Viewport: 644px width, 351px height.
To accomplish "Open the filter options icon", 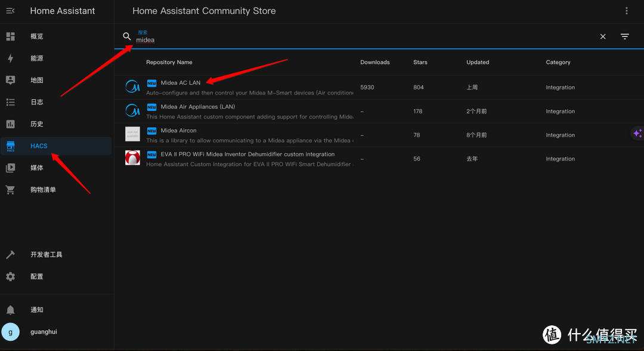I will (625, 36).
